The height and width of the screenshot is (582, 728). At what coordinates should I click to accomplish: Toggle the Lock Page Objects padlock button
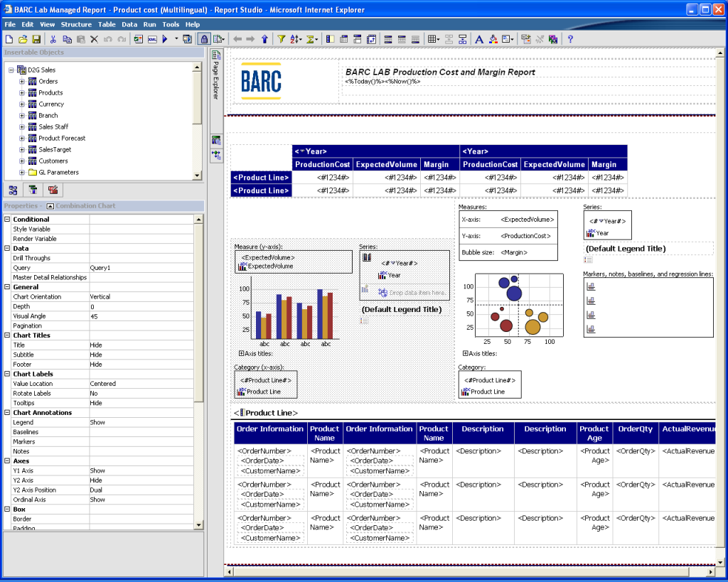[204, 40]
